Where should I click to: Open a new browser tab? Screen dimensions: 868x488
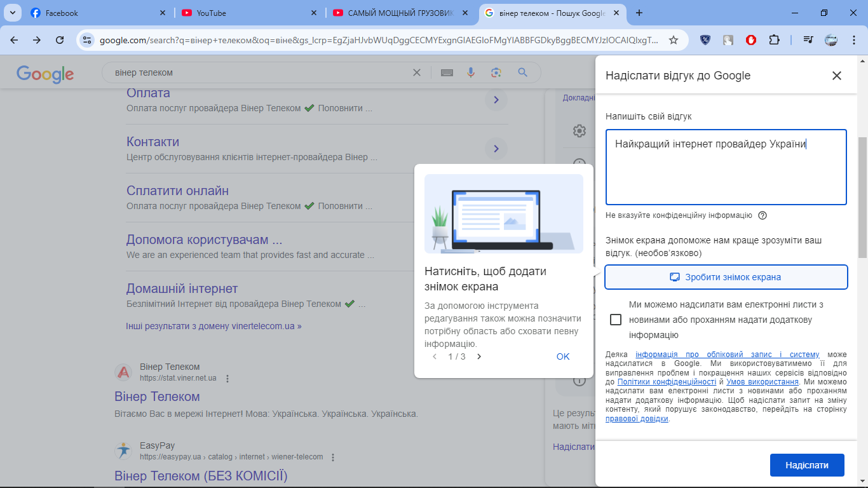click(x=639, y=13)
